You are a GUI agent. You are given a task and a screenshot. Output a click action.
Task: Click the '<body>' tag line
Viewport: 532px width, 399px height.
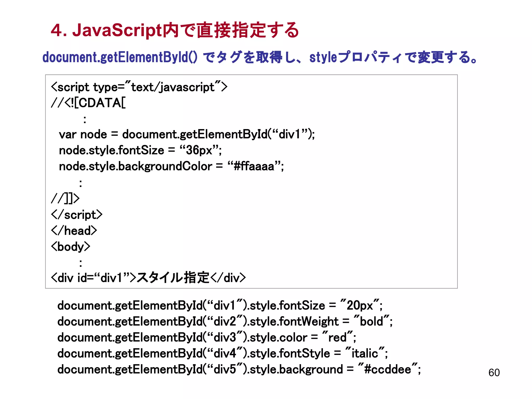click(x=70, y=247)
